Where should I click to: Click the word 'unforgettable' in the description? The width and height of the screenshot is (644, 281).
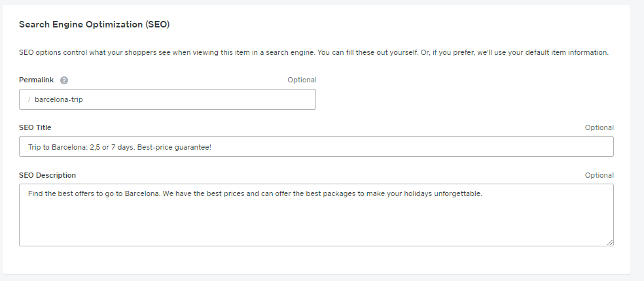[458, 193]
